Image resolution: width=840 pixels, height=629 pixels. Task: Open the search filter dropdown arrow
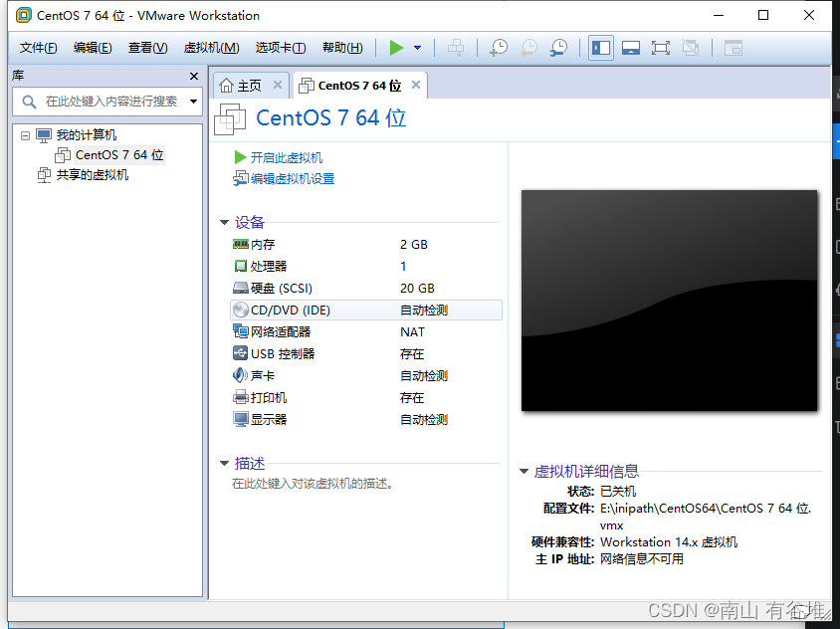pos(193,102)
